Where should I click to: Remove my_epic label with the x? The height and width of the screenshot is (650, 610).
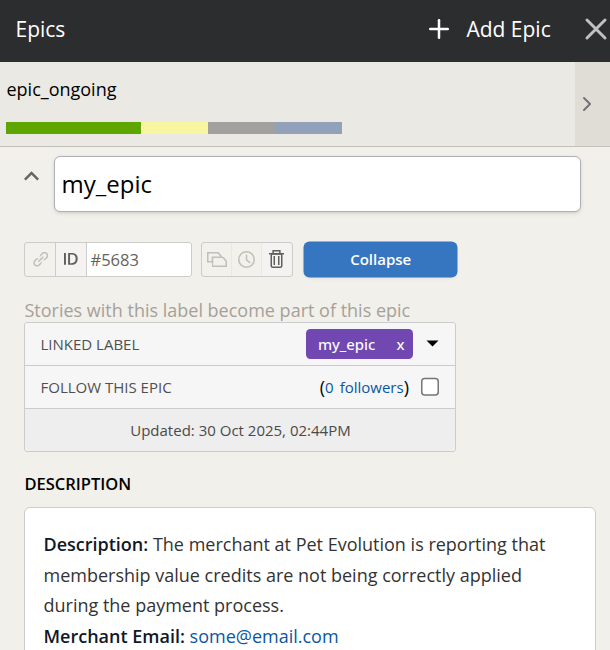401,345
